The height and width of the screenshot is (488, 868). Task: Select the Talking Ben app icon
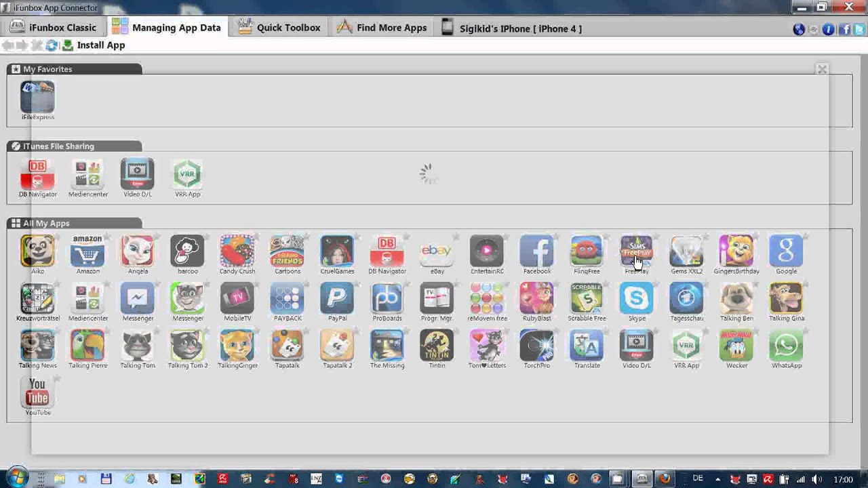coord(736,298)
